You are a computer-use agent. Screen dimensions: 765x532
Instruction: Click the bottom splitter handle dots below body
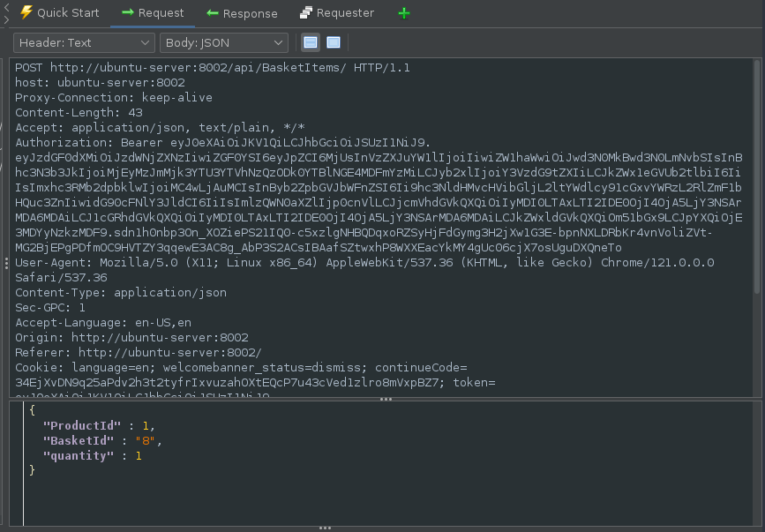coord(325,528)
